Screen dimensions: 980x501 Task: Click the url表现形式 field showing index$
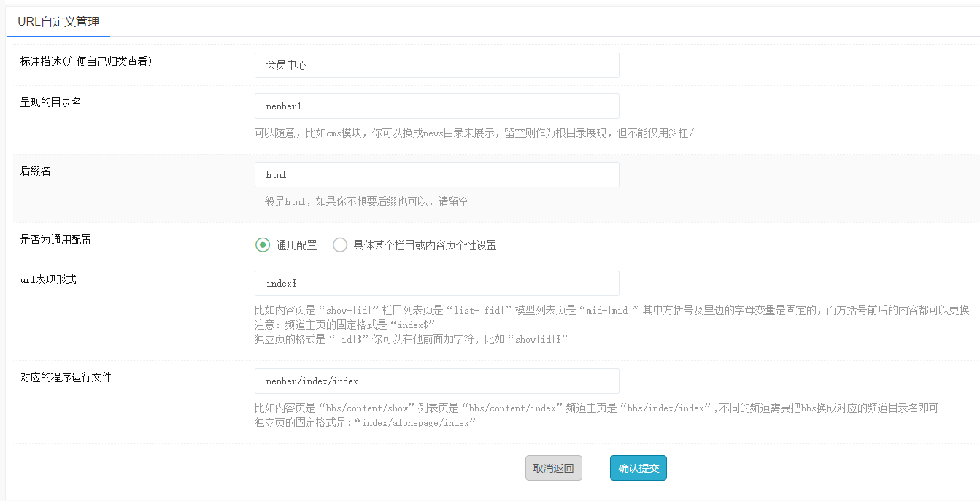(x=436, y=283)
